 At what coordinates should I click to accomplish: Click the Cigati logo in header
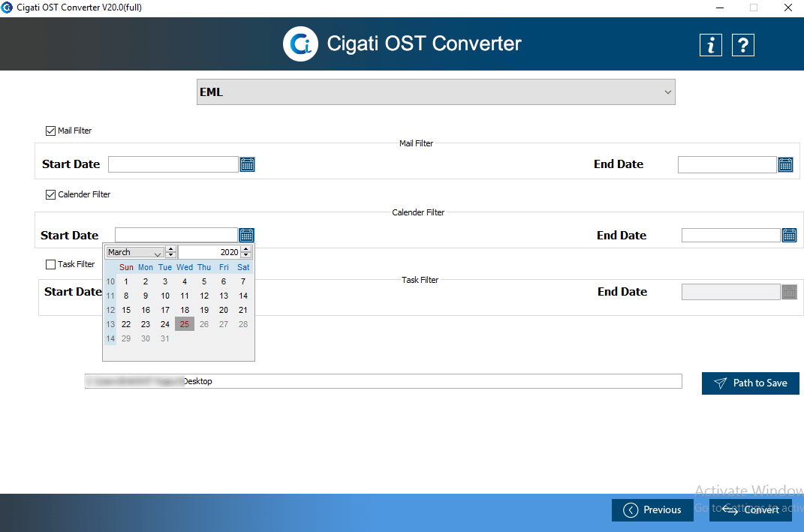(x=300, y=44)
